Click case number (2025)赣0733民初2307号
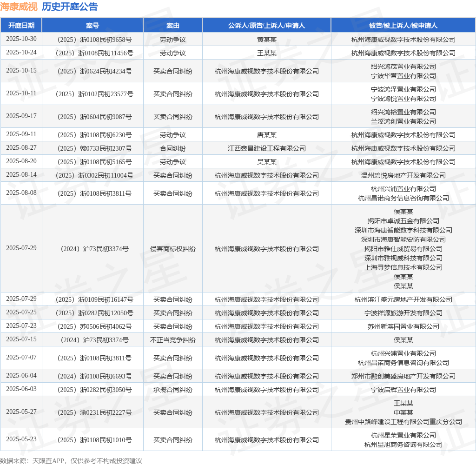476x465 pixels. coord(94,148)
